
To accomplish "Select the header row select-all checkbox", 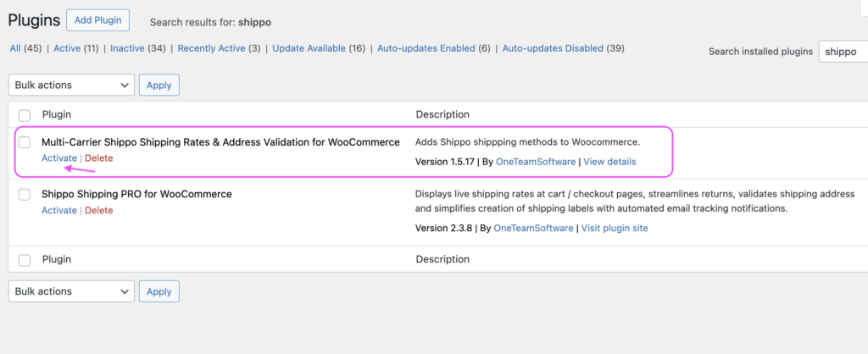I will point(25,115).
